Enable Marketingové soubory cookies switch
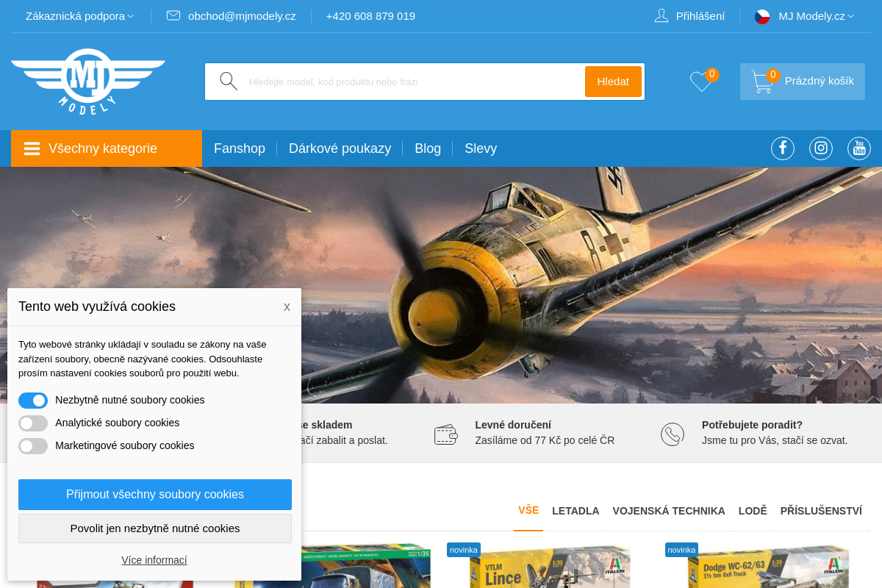The height and width of the screenshot is (588, 882). [x=33, y=446]
